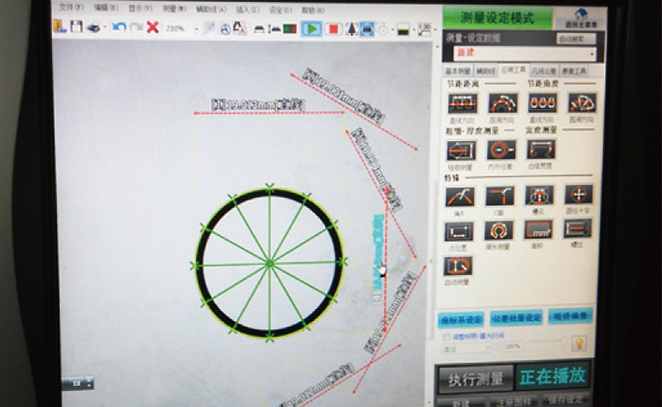Click the lightbulb illumination icon
This screenshot has height=407, width=662.
tap(578, 342)
